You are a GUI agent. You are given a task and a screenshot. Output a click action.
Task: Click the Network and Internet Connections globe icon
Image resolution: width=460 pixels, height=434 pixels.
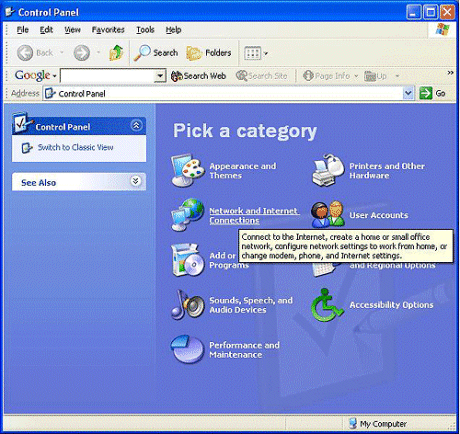pyautogui.click(x=187, y=215)
